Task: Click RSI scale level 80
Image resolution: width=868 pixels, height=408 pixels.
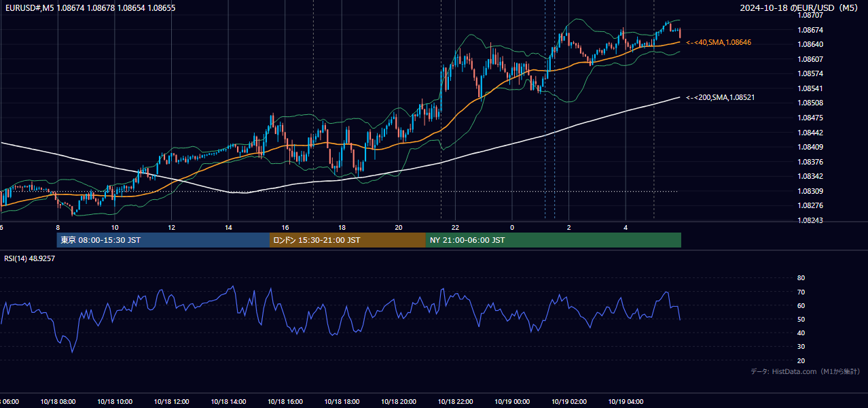Action: pos(801,278)
